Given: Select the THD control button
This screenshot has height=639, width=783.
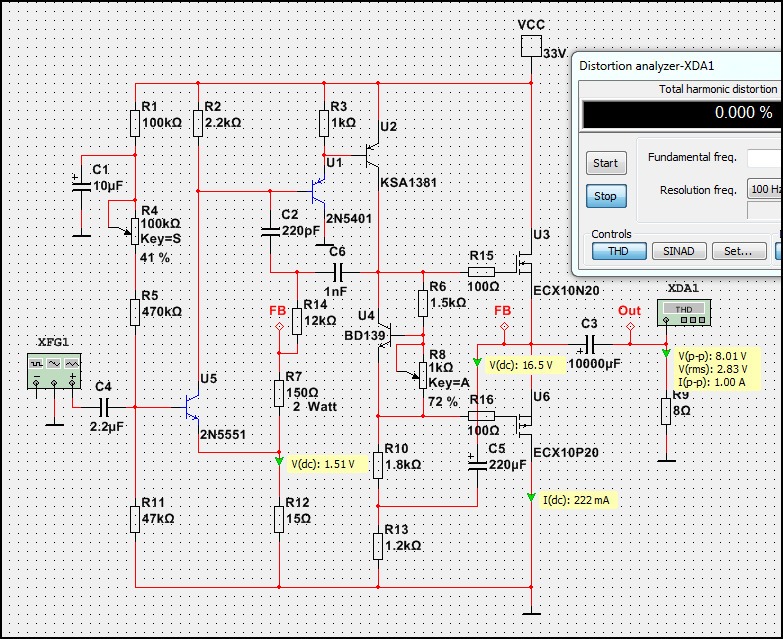Looking at the screenshot, I should (619, 251).
